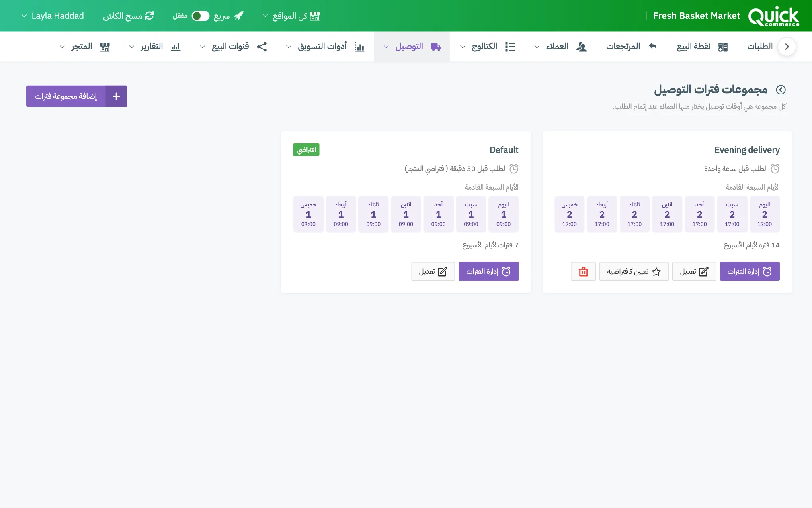Expand the الكتالوج menu chevron

[x=463, y=47]
